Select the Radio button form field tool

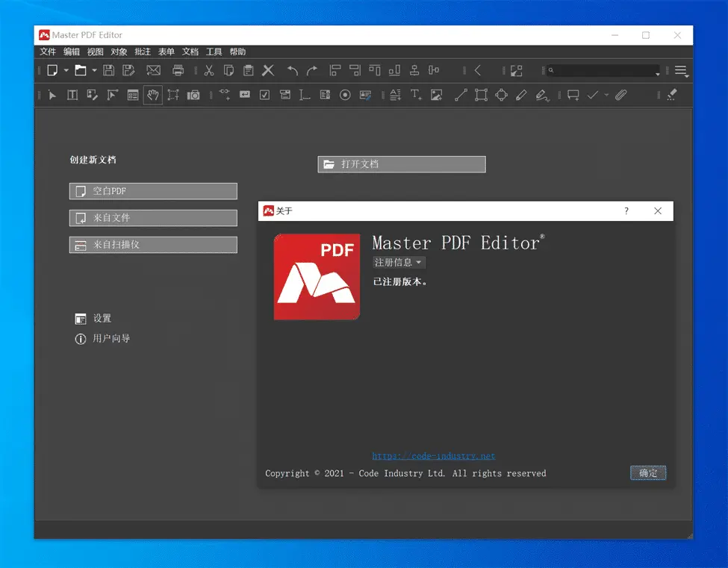tap(345, 95)
